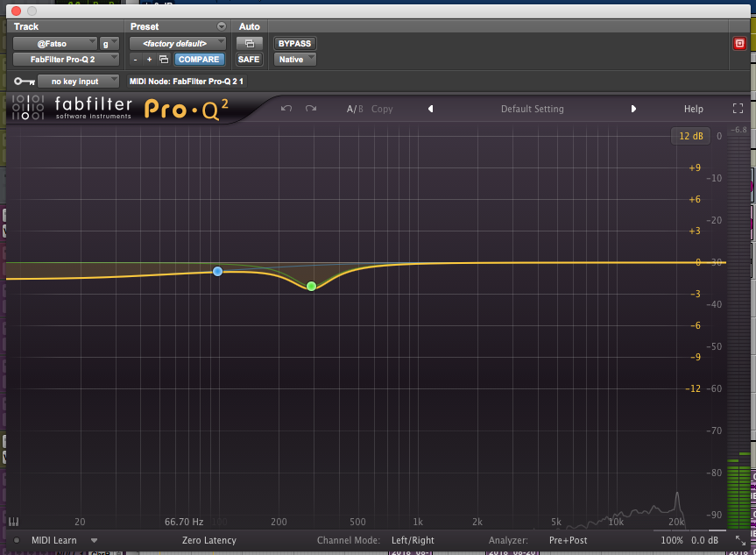The image size is (756, 555).
Task: Click MIDI Learn text button
Action: [54, 540]
